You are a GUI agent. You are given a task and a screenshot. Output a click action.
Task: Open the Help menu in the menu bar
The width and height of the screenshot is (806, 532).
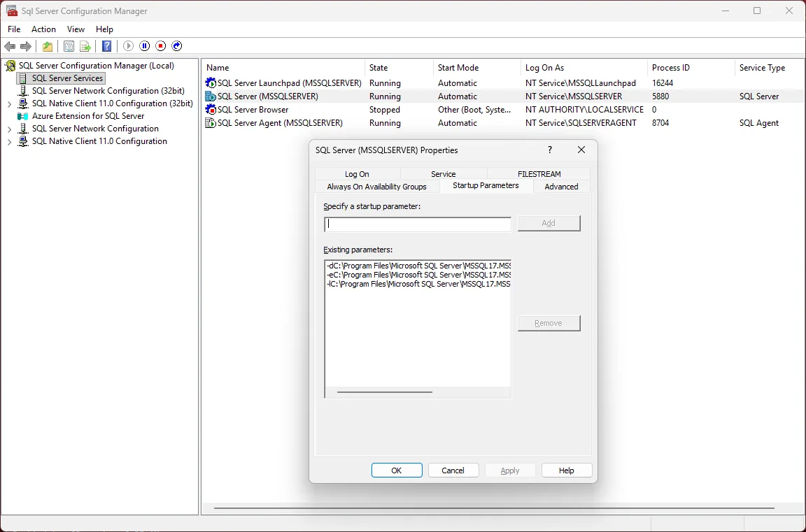pos(104,29)
